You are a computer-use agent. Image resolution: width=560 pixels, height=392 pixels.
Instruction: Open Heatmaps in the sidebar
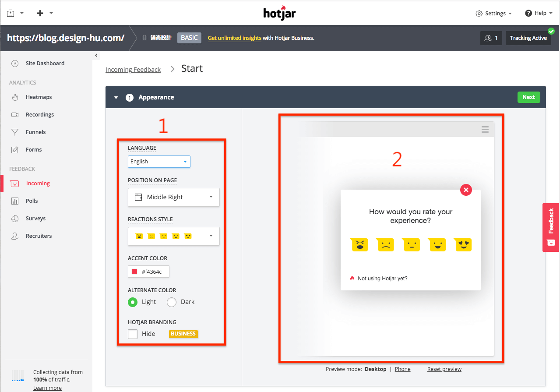[39, 97]
